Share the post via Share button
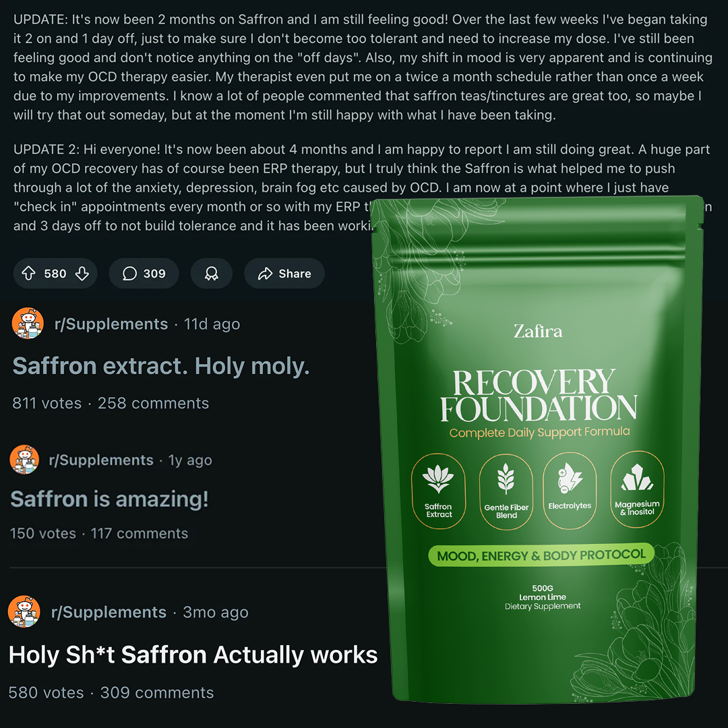728x728 pixels. tap(284, 274)
